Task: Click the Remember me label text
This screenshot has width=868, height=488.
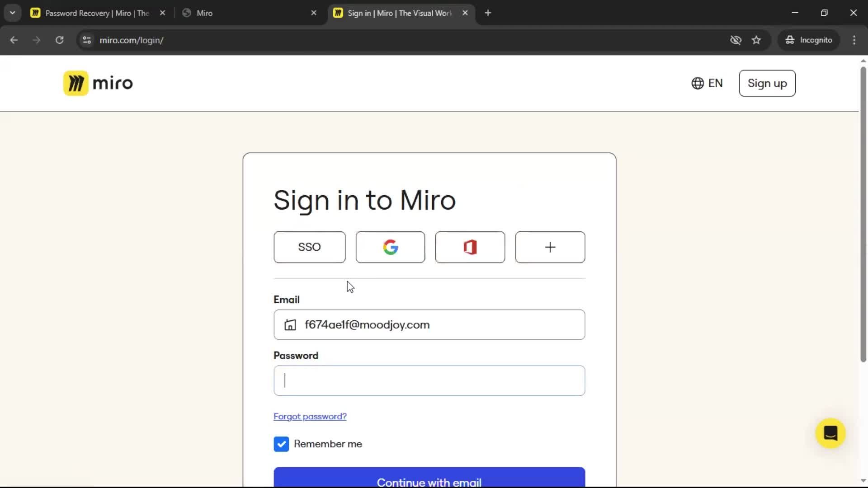Action: (x=328, y=444)
